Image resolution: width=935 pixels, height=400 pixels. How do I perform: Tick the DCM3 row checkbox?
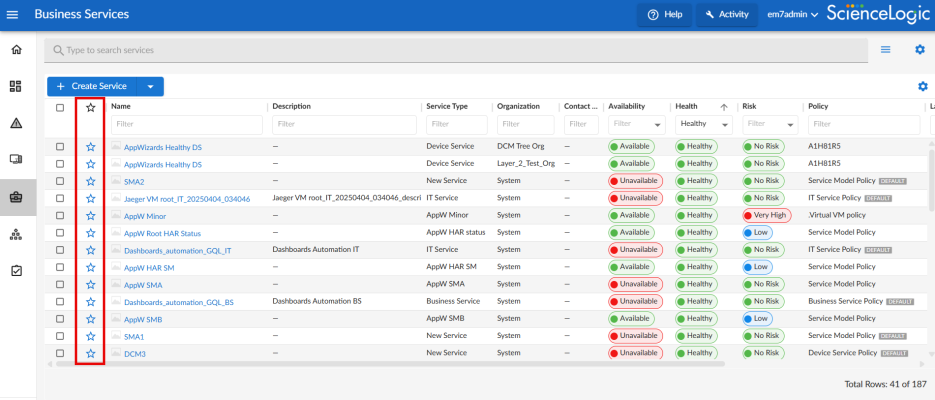60,353
